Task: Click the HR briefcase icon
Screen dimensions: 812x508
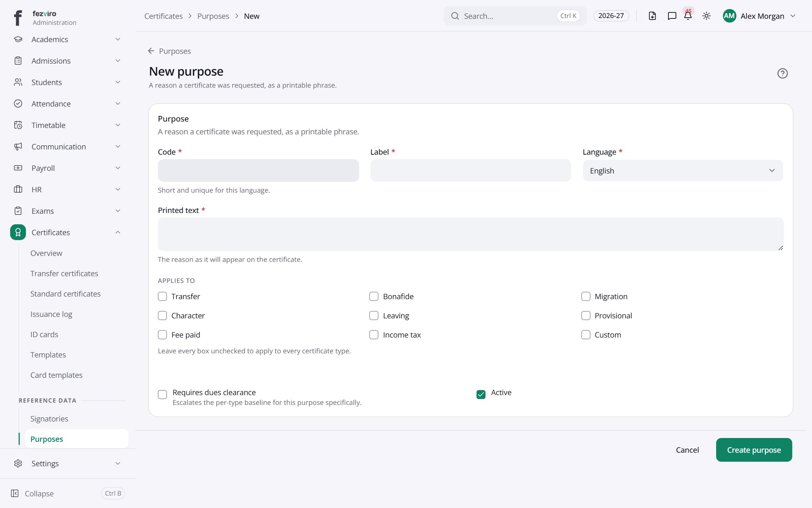Action: coord(18,190)
